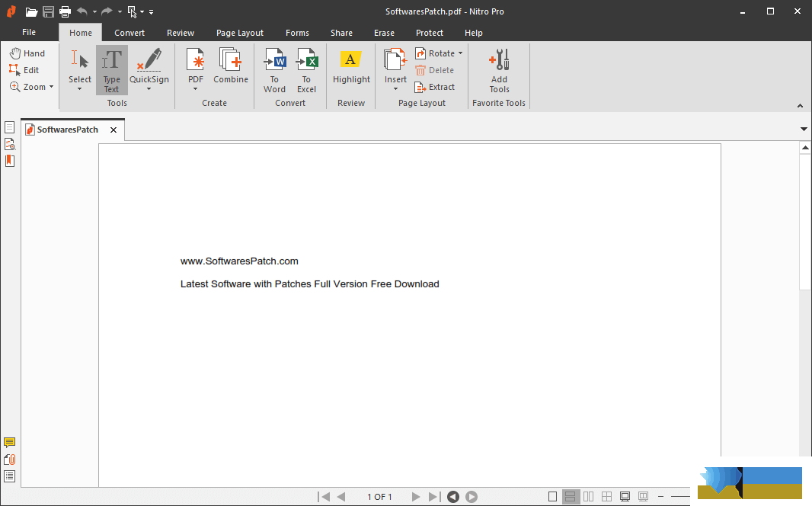Expand the PDF create dropdown
Viewport: 812px width, 506px height.
tap(196, 89)
